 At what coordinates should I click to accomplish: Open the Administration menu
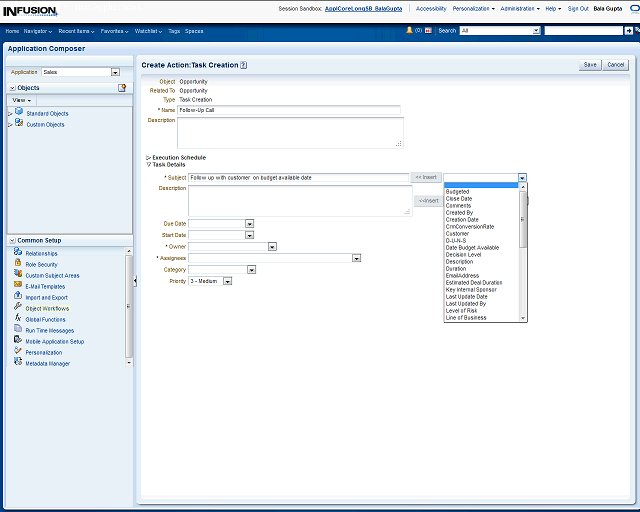(x=519, y=8)
